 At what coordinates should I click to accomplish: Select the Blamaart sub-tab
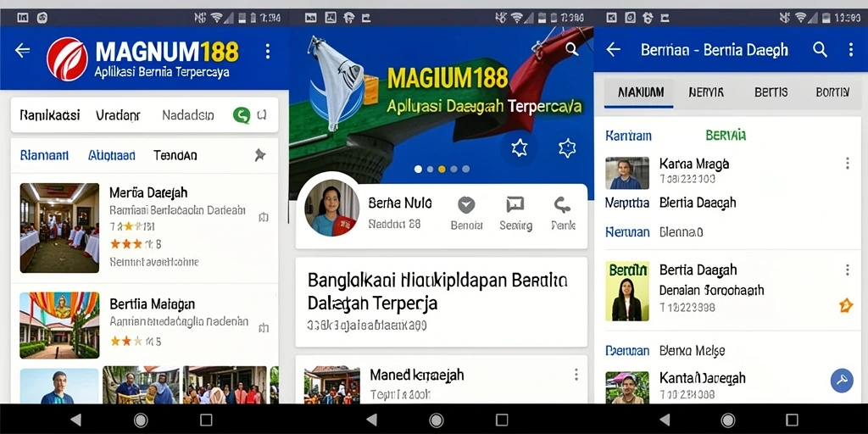pyautogui.click(x=44, y=156)
